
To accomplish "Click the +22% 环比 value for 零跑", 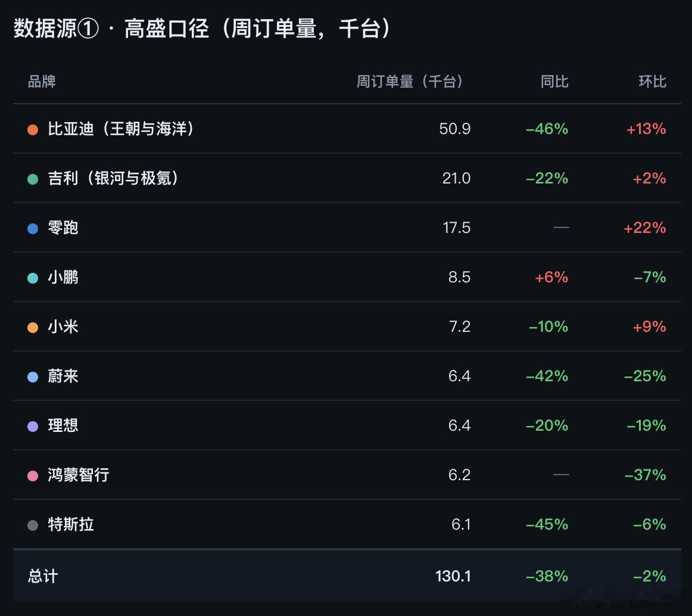I will click(x=645, y=228).
